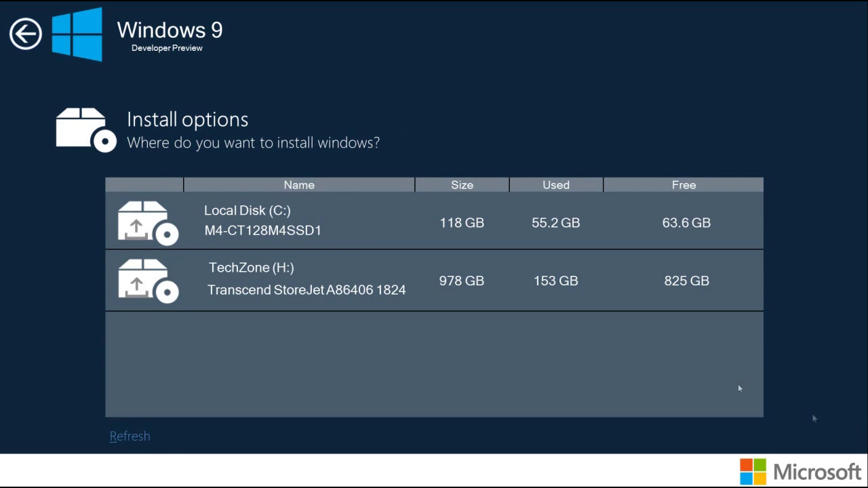The width and height of the screenshot is (868, 488).
Task: Click the Local Disk (C:) drive icon
Action: tap(148, 222)
